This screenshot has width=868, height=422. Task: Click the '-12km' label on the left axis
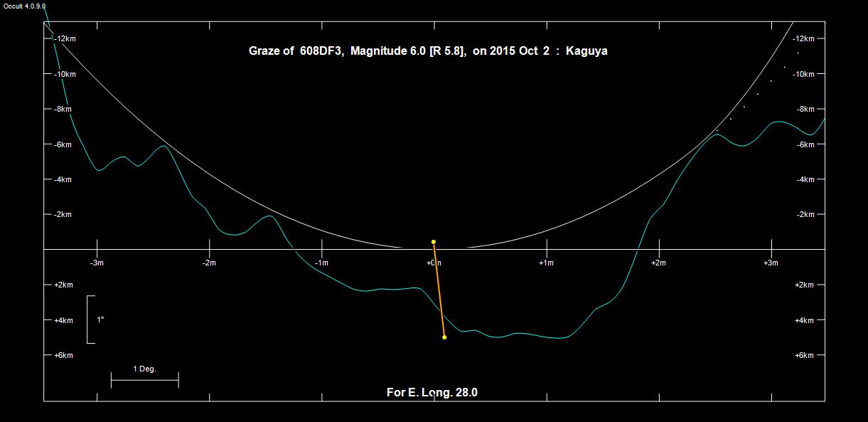(65, 38)
